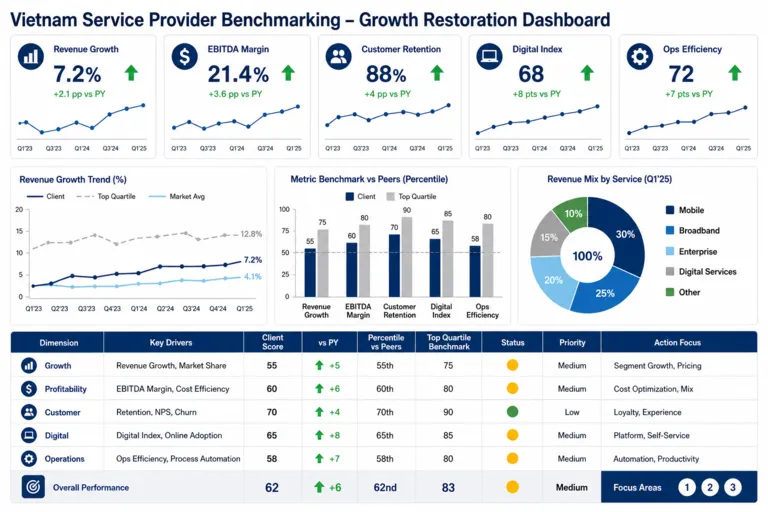
Task: Open the Growth dimension link
Action: point(58,366)
